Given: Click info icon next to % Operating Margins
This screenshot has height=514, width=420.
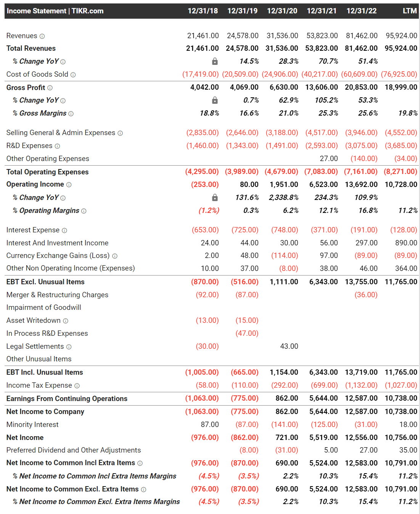Looking at the screenshot, I should pyautogui.click(x=84, y=211).
